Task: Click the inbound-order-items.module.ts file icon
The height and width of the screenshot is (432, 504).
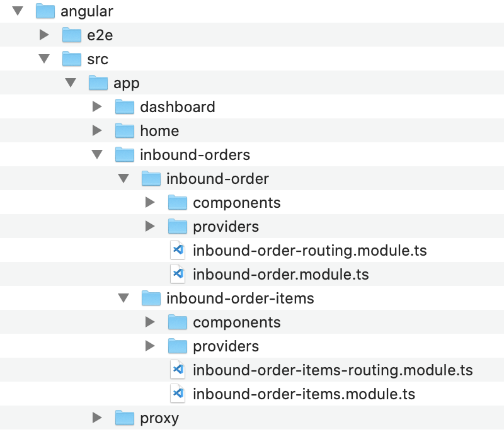Action: coord(178,394)
